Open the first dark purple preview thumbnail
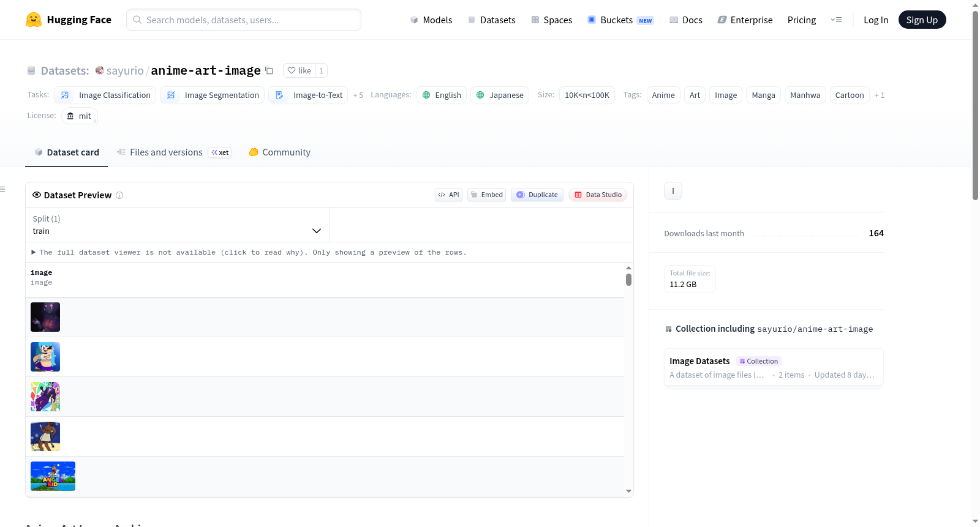 (45, 317)
